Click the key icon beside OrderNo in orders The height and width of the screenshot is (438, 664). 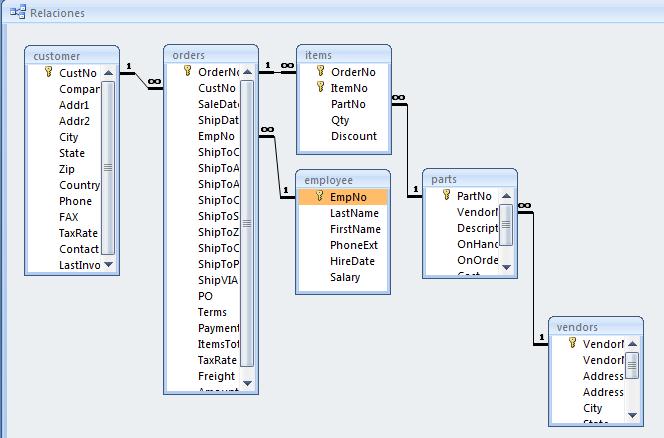point(188,71)
